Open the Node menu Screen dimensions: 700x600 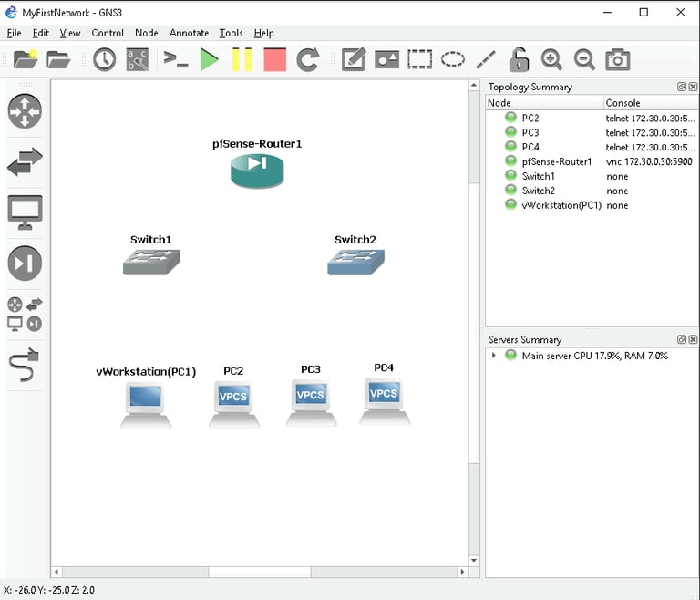tap(147, 33)
